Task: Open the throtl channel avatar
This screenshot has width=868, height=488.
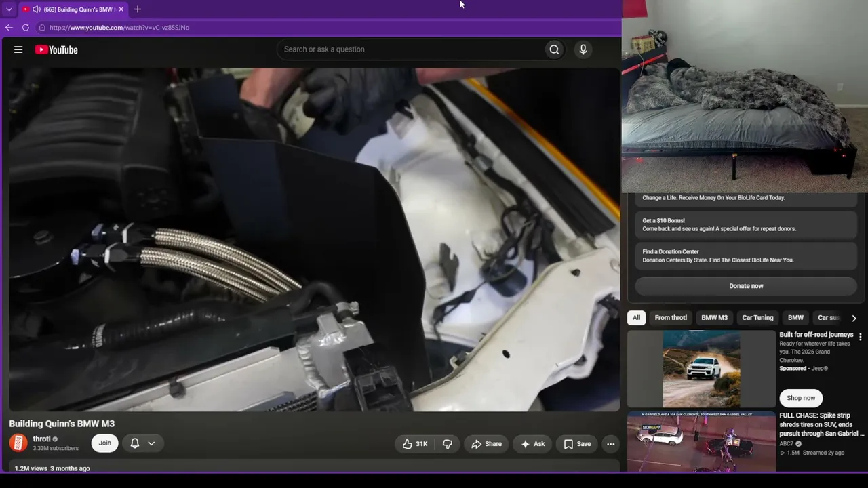Action: pos(18,443)
